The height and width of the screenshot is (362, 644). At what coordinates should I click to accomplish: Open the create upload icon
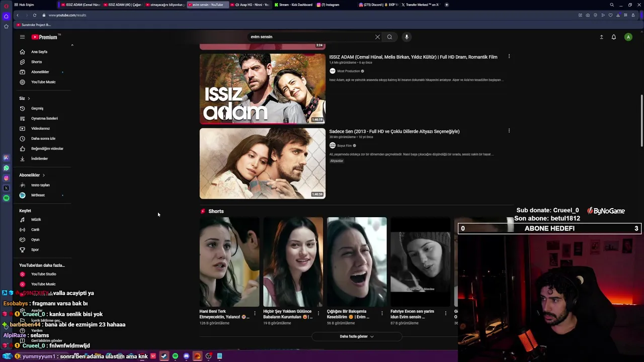pos(601,37)
